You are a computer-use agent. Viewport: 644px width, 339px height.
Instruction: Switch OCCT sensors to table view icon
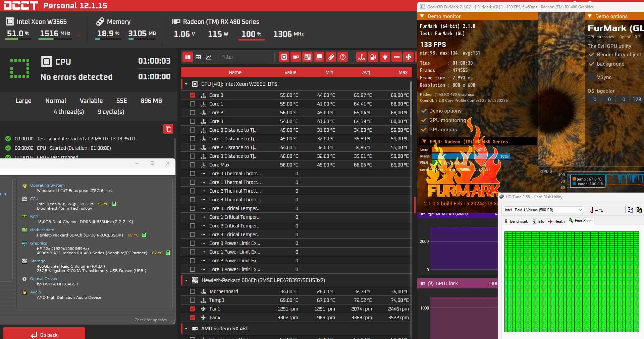(x=198, y=57)
